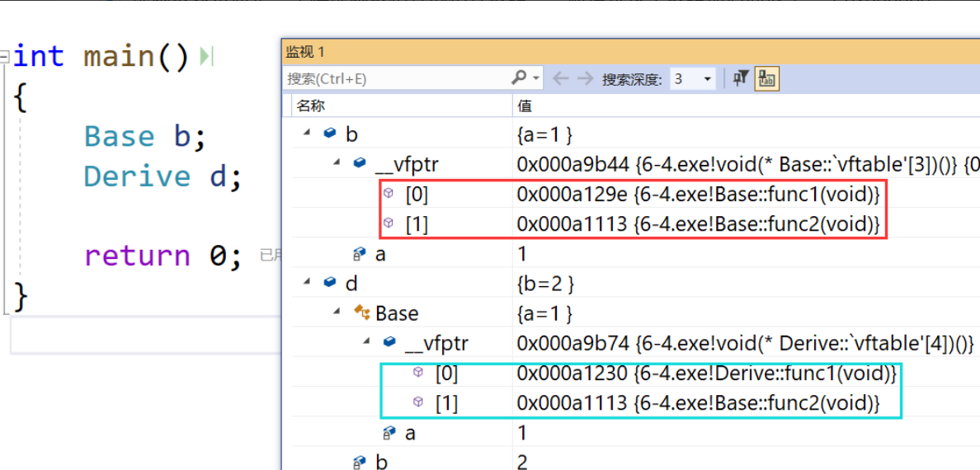Screen dimensions: 980x470
Task: Click the locked field icon of a under Base
Action: [x=389, y=433]
